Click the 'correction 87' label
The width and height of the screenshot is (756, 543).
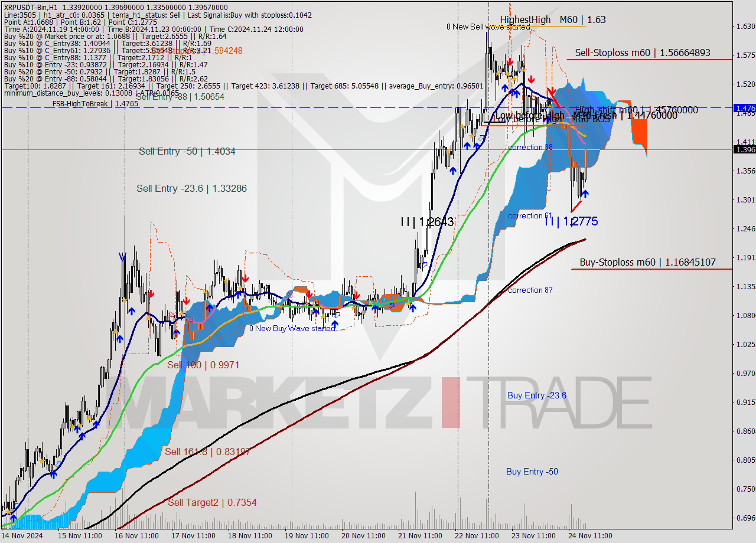(x=530, y=290)
